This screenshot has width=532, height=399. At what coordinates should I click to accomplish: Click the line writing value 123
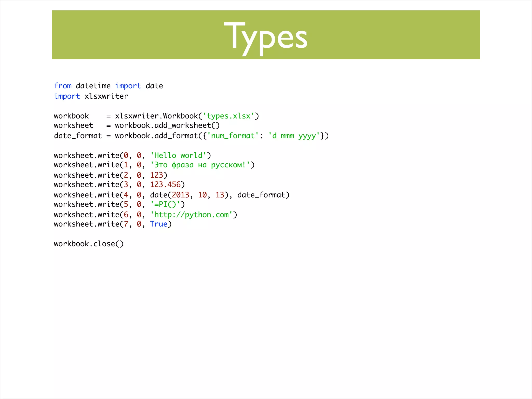click(111, 175)
